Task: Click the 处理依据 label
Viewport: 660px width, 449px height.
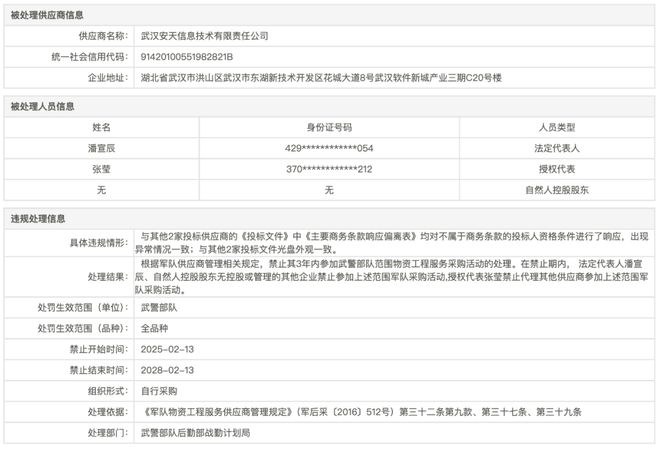Action: (108, 412)
